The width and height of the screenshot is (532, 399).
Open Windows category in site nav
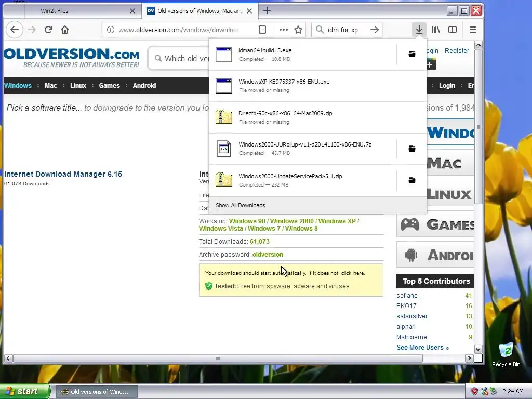18,86
